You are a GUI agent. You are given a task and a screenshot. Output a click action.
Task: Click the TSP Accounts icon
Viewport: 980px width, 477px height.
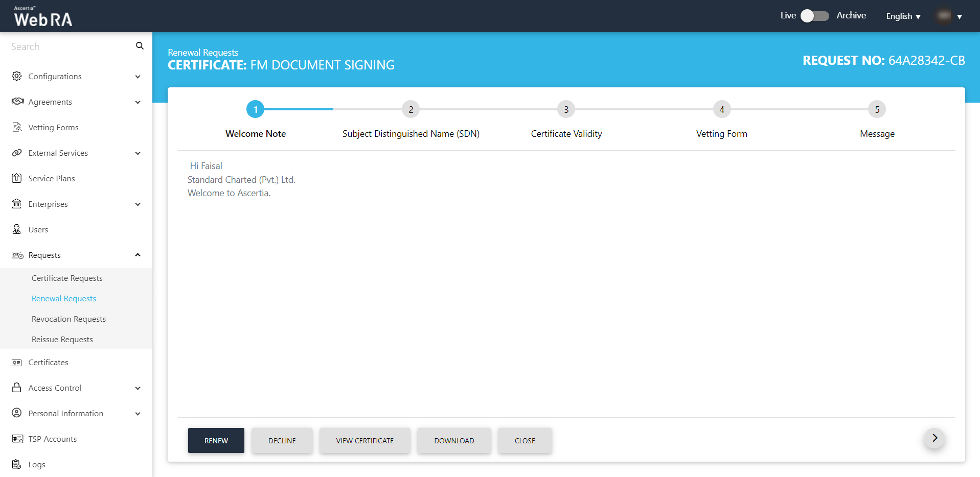click(x=17, y=439)
